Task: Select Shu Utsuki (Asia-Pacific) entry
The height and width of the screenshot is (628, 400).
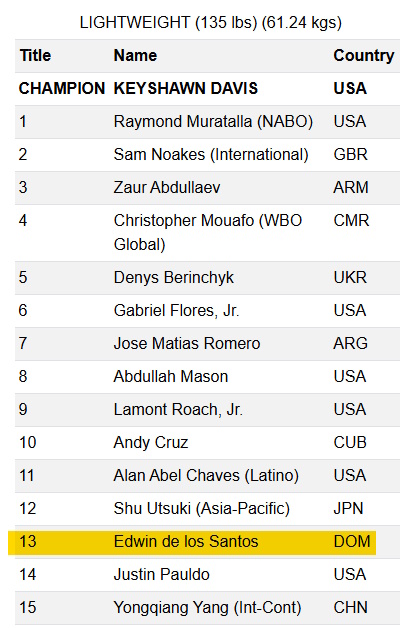Action: 201,509
